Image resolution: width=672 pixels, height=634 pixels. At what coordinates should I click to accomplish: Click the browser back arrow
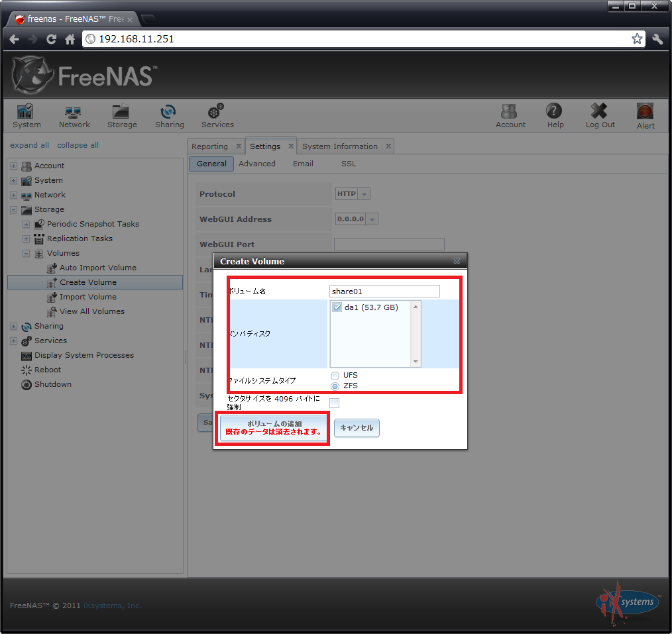click(x=14, y=39)
